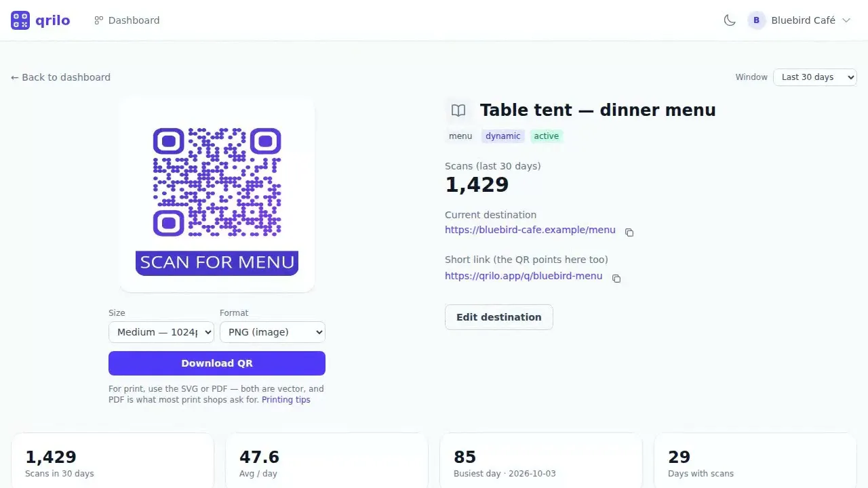Image resolution: width=868 pixels, height=488 pixels.
Task: Click the qrilo logo icon
Action: coord(20,20)
